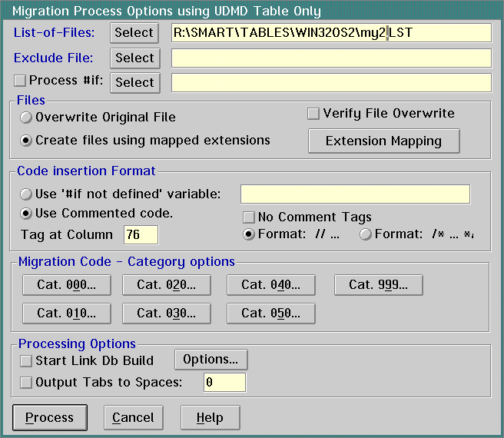Click the Help button

(x=210, y=418)
